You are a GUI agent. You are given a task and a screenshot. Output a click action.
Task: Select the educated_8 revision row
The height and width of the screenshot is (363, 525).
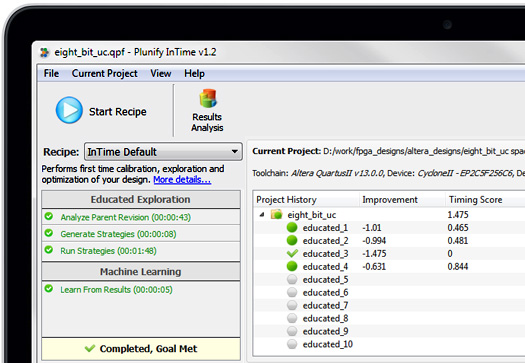click(x=389, y=318)
